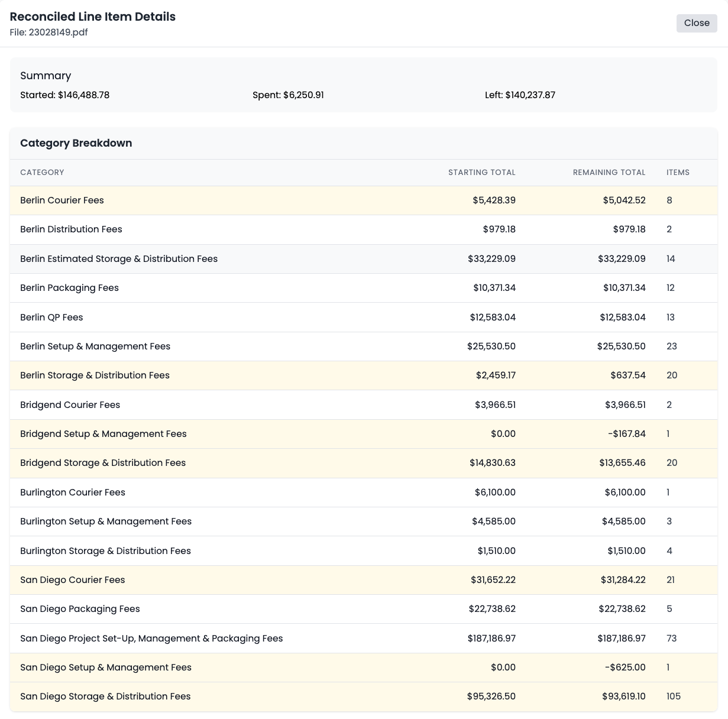Viewport: 728px width, 719px height.
Task: Click the items count 73
Action: click(672, 639)
